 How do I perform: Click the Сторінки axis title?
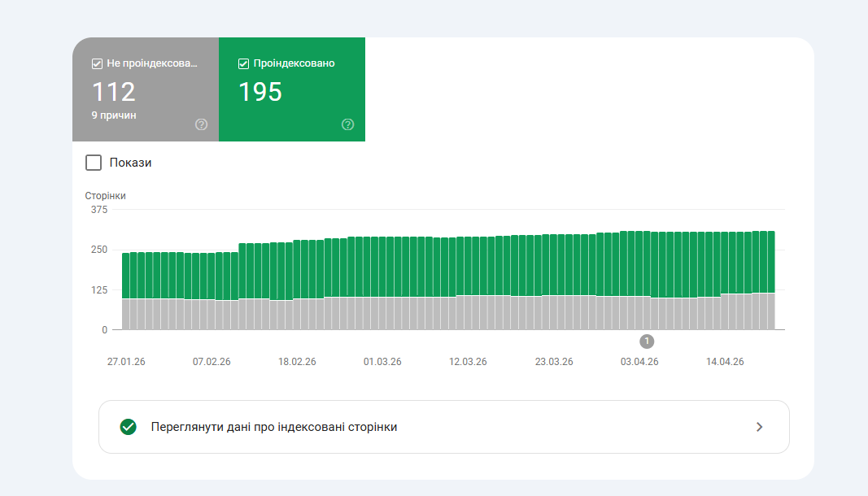105,195
